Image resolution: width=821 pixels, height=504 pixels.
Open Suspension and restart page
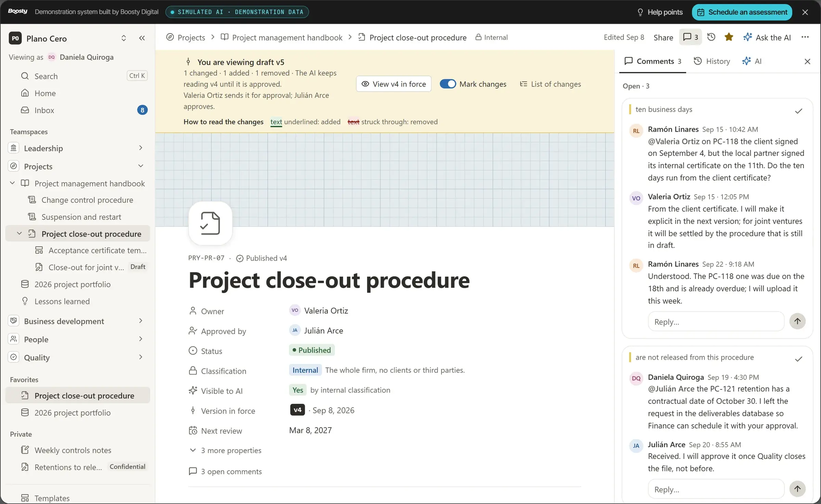pos(81,217)
